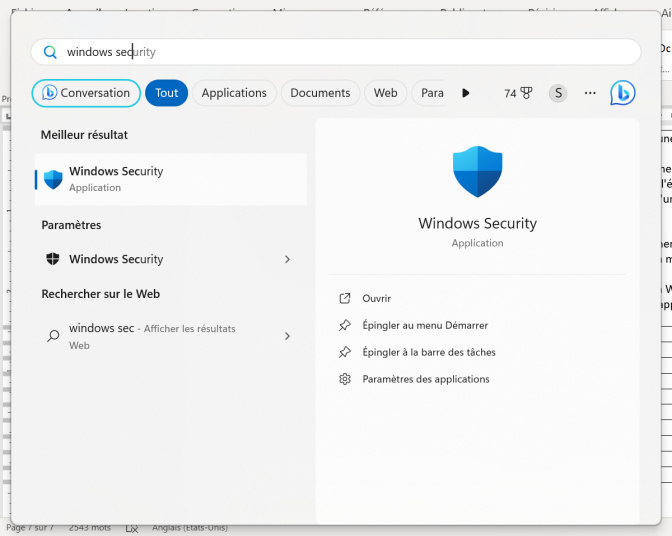Select Épingler au menu Démarrer
This screenshot has width=672, height=536.
coord(425,325)
